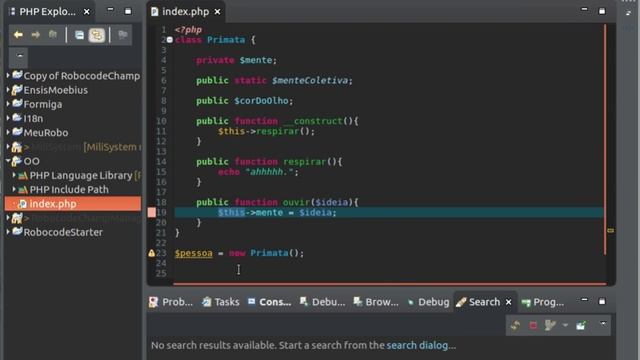Click Run the Current Search Again icon
640x360 pixels.
point(515,325)
